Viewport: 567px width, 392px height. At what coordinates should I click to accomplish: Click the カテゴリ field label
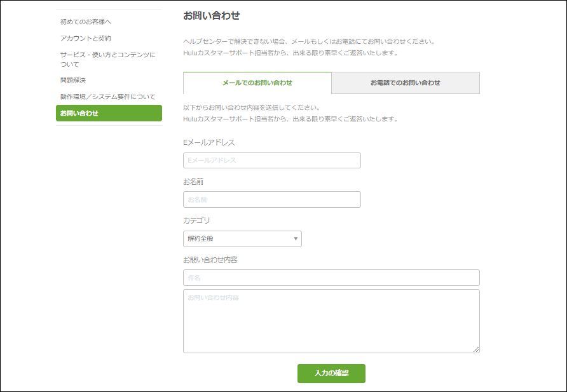coord(196,220)
